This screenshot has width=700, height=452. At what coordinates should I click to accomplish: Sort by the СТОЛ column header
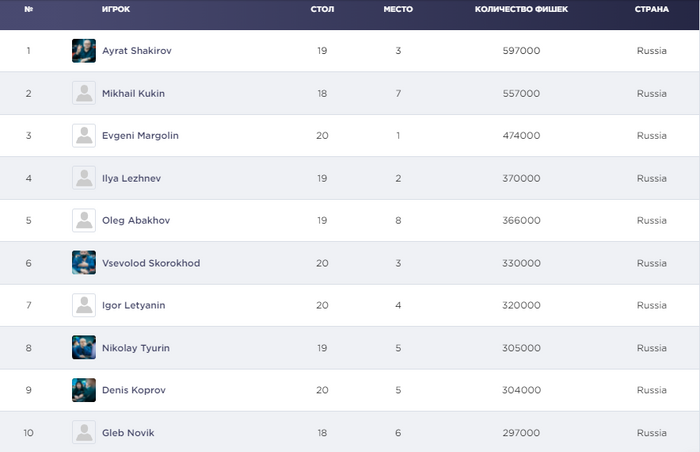[x=322, y=9]
